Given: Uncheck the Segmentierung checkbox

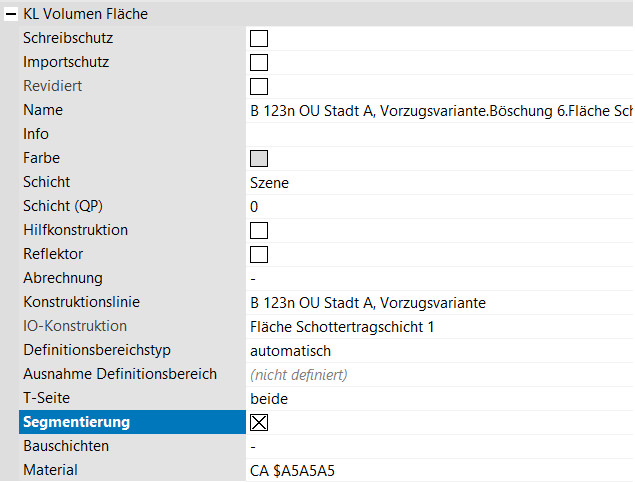Looking at the screenshot, I should (x=259, y=422).
